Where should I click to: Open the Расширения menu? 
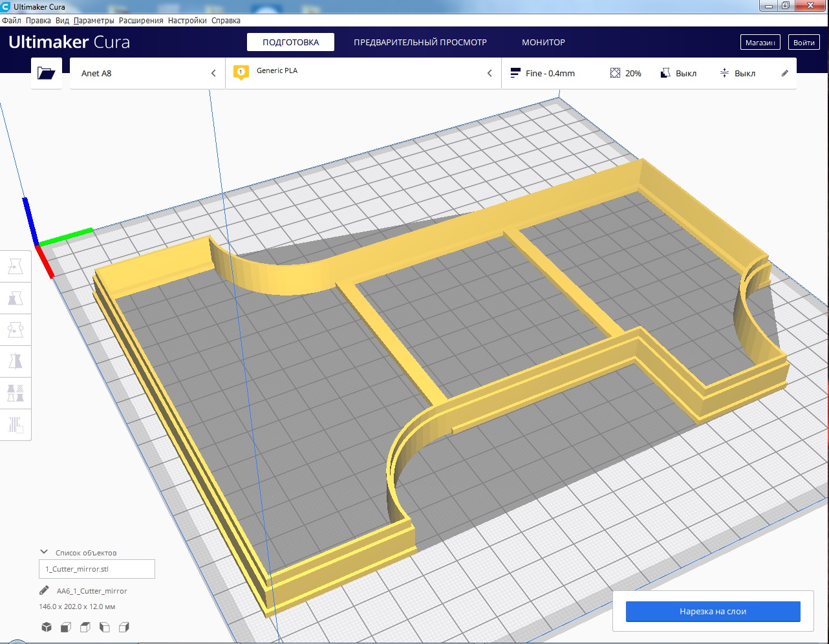click(x=141, y=21)
